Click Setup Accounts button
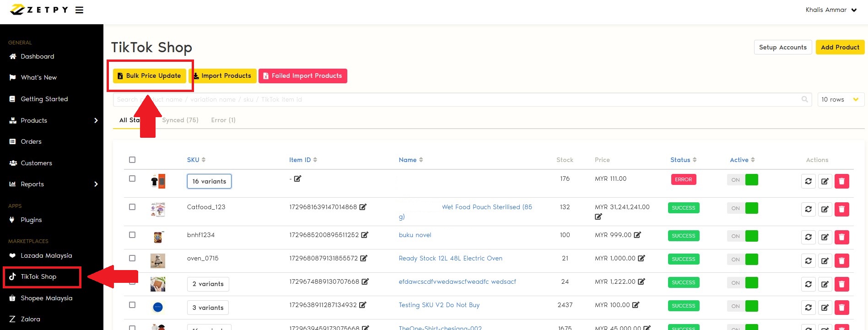Screen dimensions: 868x330 (783, 47)
